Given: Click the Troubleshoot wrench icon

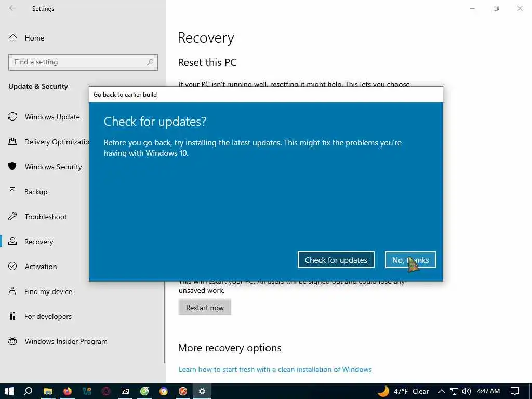Looking at the screenshot, I should click(12, 216).
